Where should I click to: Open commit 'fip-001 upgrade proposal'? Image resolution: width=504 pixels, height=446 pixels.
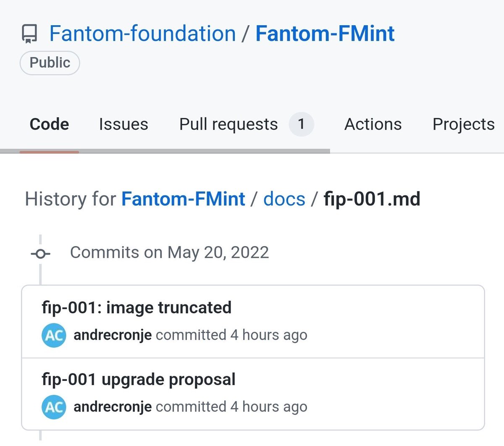[139, 379]
